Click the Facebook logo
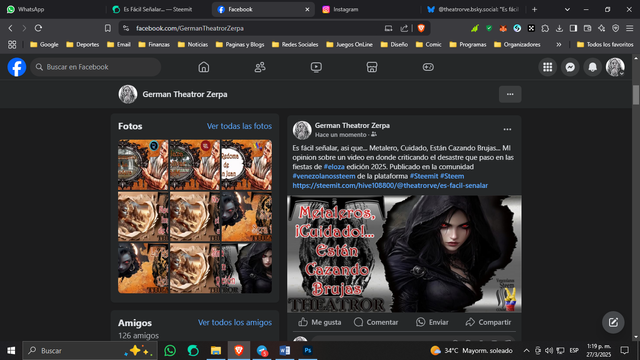This screenshot has height=360, width=640. coord(17,67)
